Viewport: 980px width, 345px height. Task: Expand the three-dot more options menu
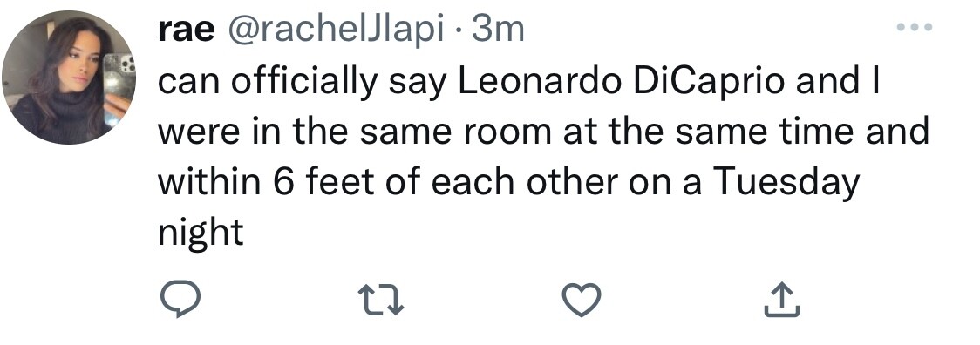pyautogui.click(x=915, y=27)
